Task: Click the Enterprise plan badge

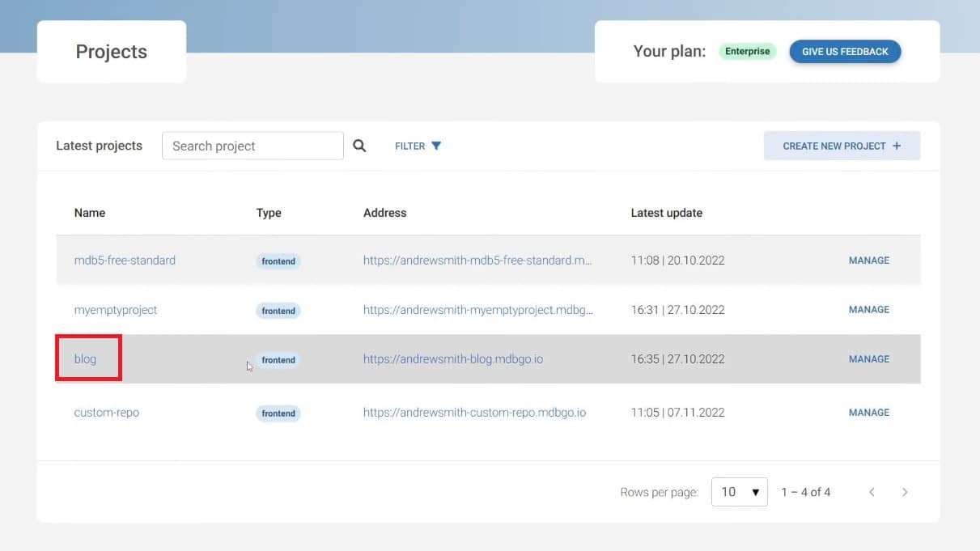Action: pos(747,51)
